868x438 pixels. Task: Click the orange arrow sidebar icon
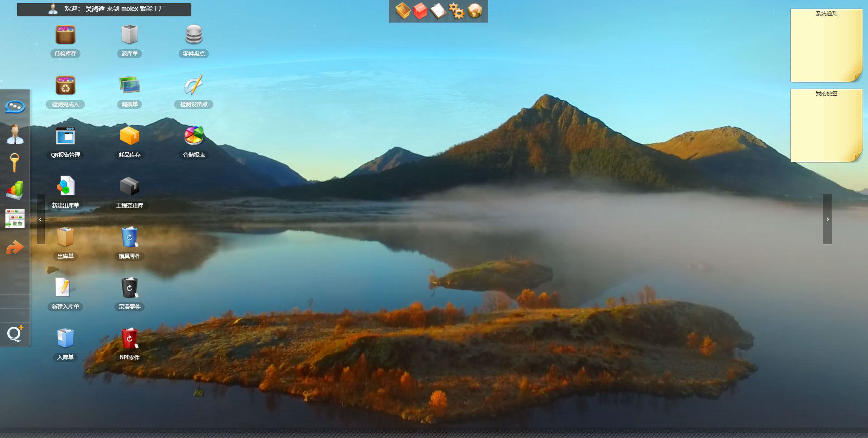(x=15, y=247)
